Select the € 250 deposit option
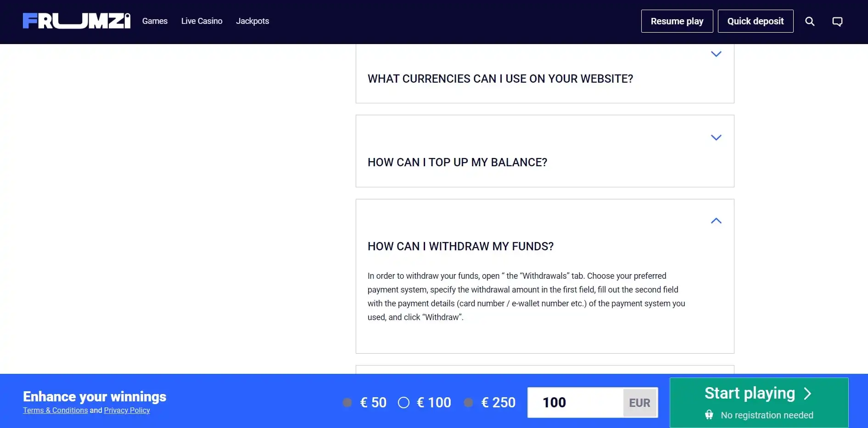Viewport: 868px width, 428px height. (x=468, y=403)
